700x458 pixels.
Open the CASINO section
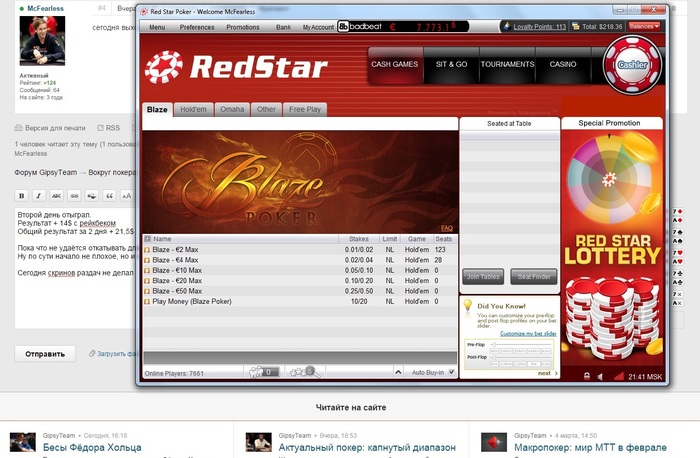562,65
